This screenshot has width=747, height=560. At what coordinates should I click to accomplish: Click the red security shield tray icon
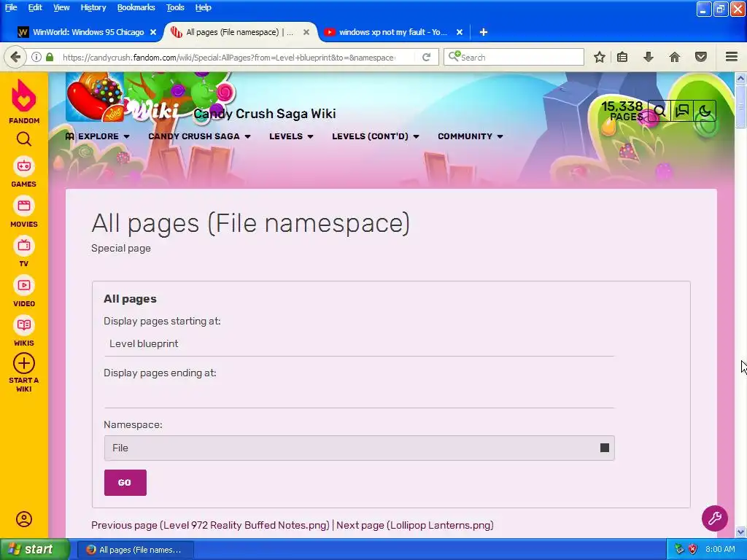pos(692,549)
